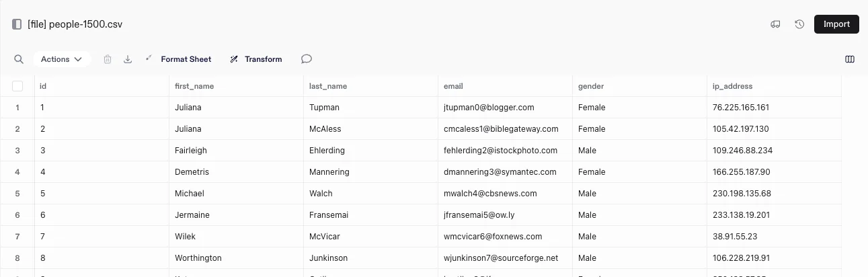
Task: Open the search magnifier icon
Action: (x=19, y=59)
